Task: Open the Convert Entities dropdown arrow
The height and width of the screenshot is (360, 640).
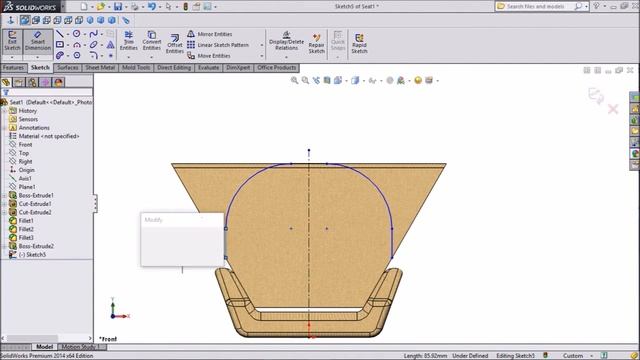Action: point(151,57)
